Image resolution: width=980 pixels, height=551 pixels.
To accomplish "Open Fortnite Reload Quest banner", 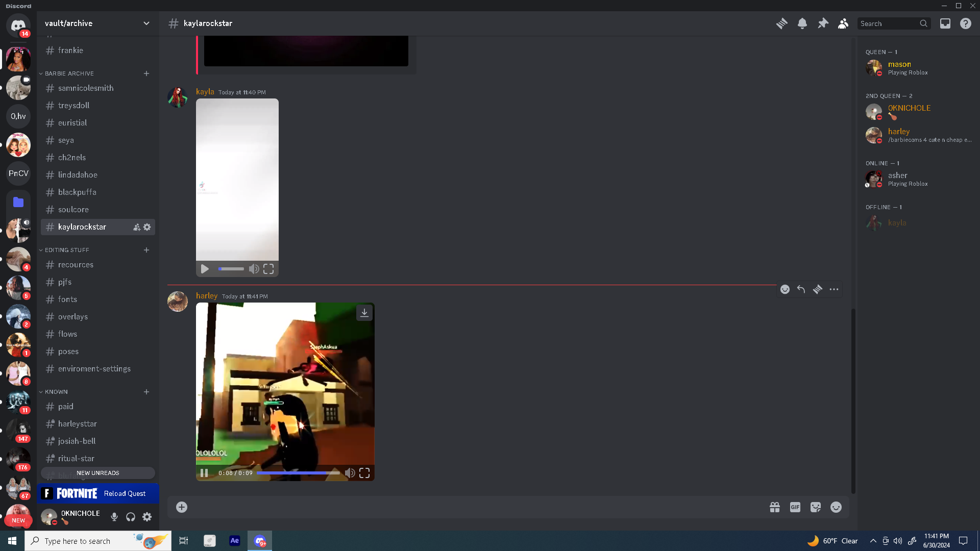I will pos(97,493).
